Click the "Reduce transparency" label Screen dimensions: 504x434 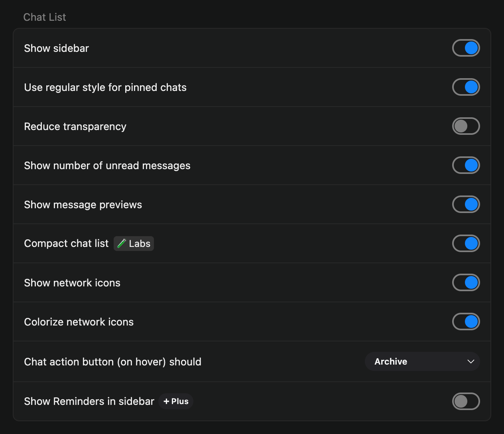(x=75, y=126)
